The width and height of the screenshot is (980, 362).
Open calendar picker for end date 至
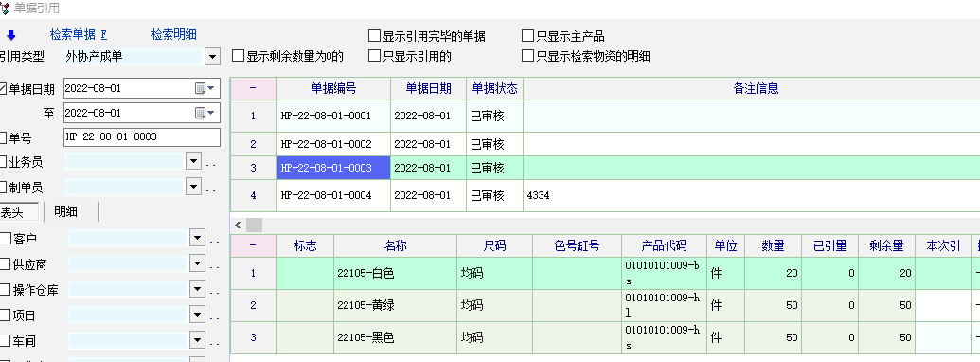[x=205, y=113]
